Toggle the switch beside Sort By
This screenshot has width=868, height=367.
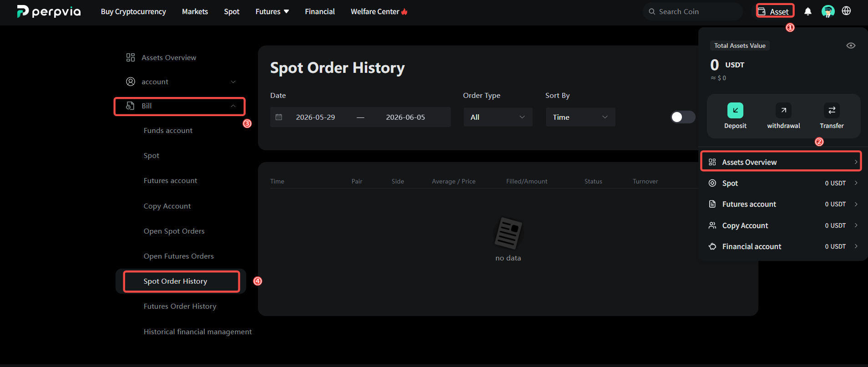tap(683, 117)
